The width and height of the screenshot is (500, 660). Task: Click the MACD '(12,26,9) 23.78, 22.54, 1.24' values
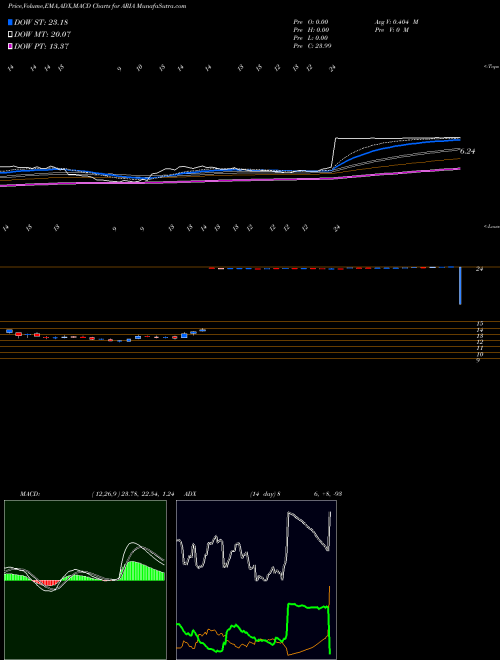pyautogui.click(x=132, y=494)
